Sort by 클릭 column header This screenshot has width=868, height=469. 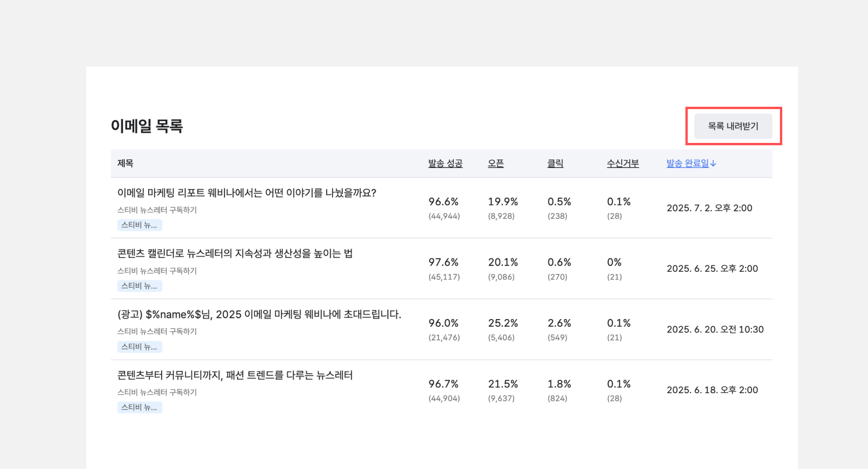click(555, 164)
